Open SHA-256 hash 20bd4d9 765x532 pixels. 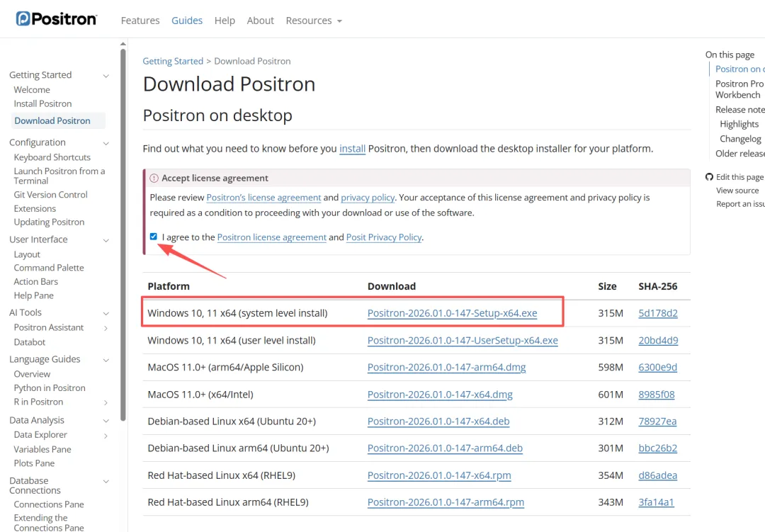(658, 340)
